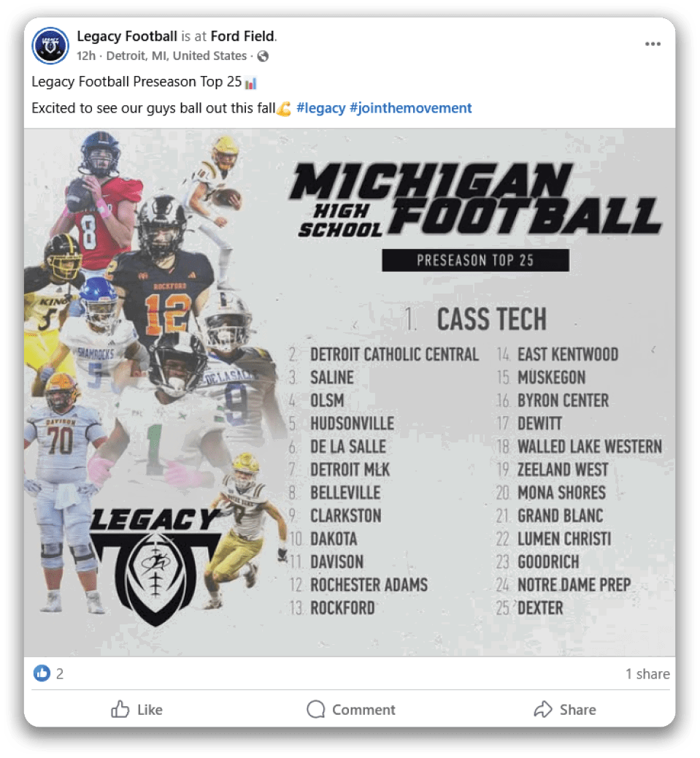Open the #jointhemovement hashtag

pos(411,108)
